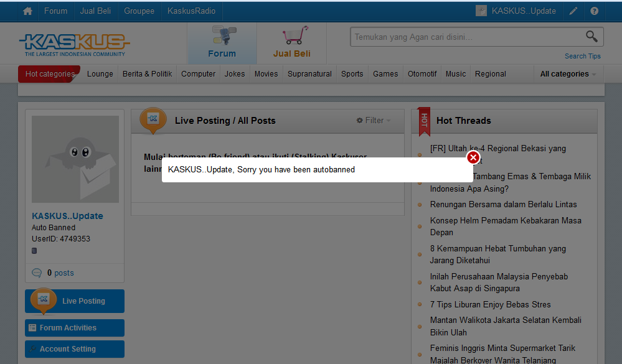Select the Otomotif category
Screen dimensions: 622x364
(422, 74)
